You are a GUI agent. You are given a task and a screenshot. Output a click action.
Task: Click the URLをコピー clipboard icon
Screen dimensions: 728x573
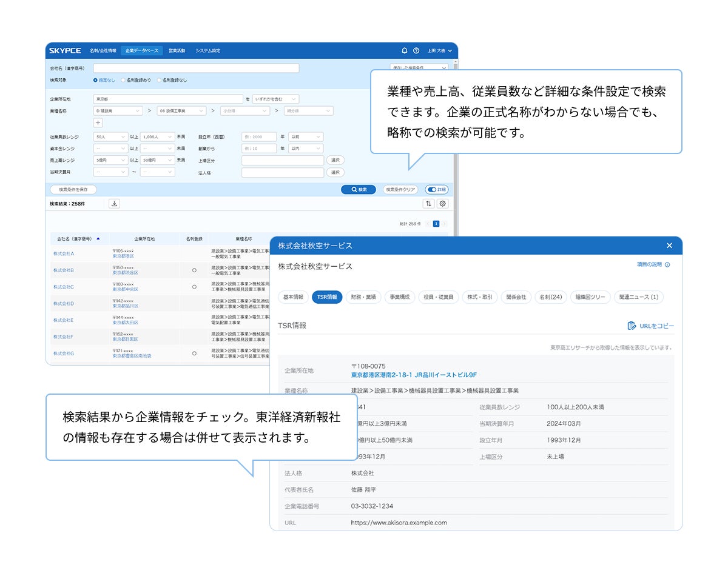click(632, 326)
